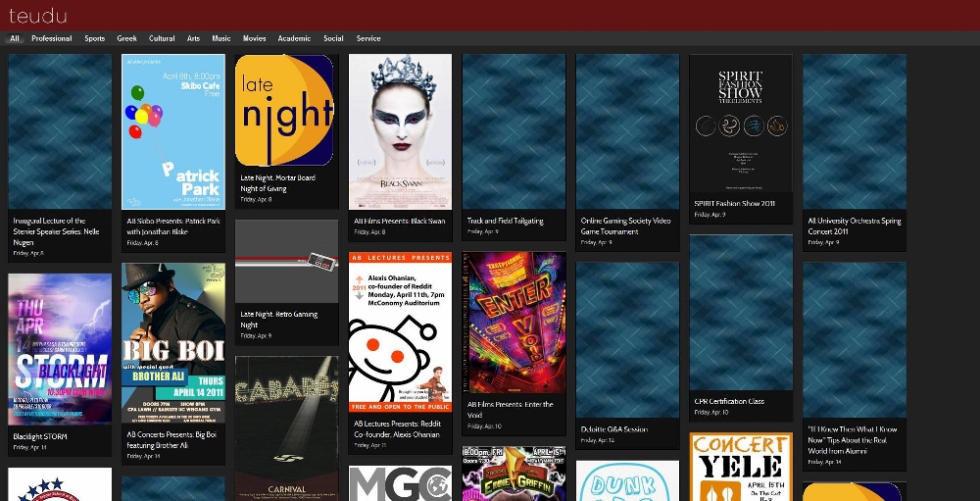Screen dimensions: 980x501
Task: Open the Late Night yellow logo poster
Action: (x=286, y=110)
